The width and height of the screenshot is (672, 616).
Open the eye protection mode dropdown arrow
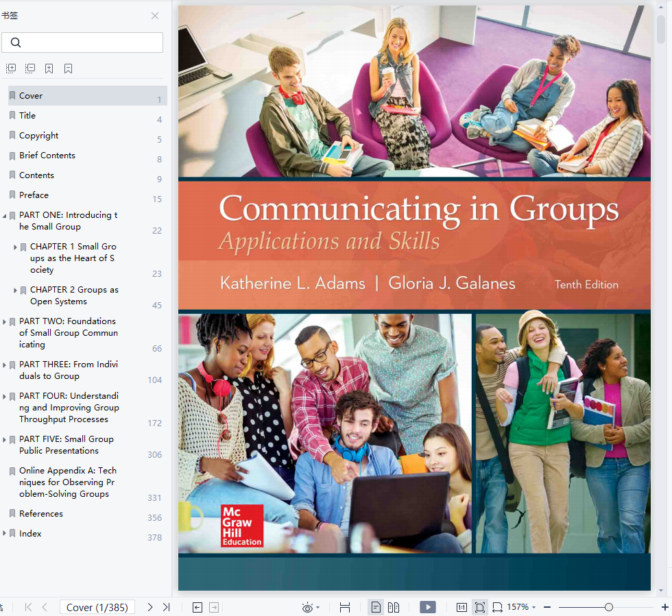tap(318, 607)
